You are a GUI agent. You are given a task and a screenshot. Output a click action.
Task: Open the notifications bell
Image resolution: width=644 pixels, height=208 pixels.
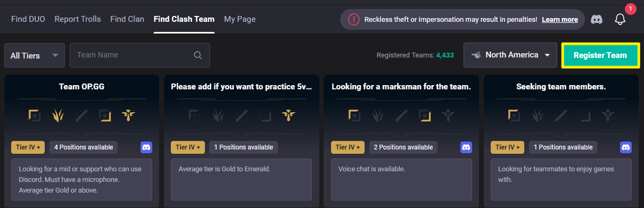620,19
